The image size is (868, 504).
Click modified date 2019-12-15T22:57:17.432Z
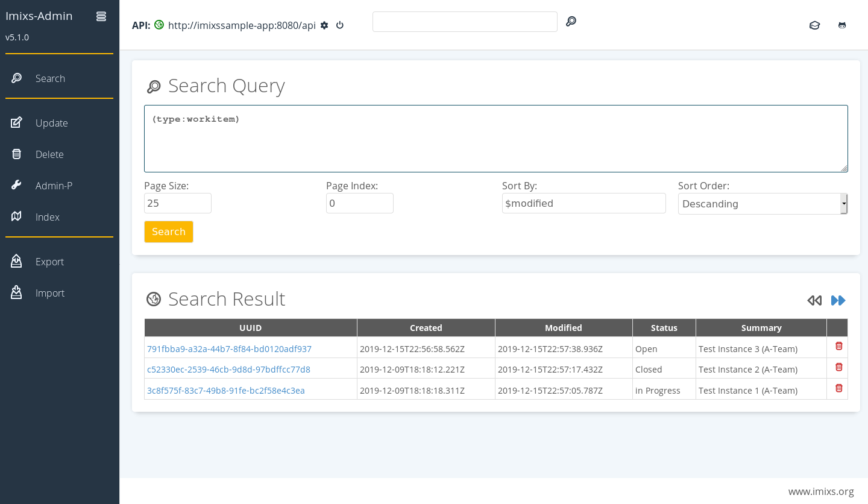(550, 370)
